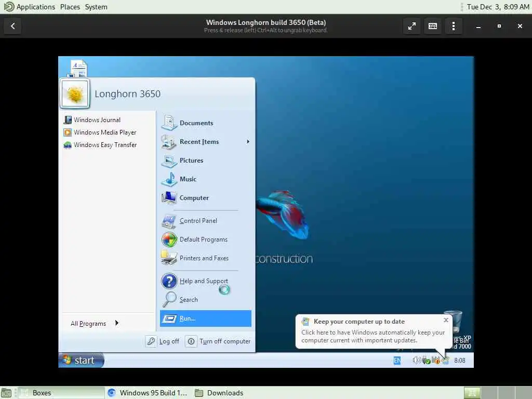Open the document icon on the desktop

[78, 68]
